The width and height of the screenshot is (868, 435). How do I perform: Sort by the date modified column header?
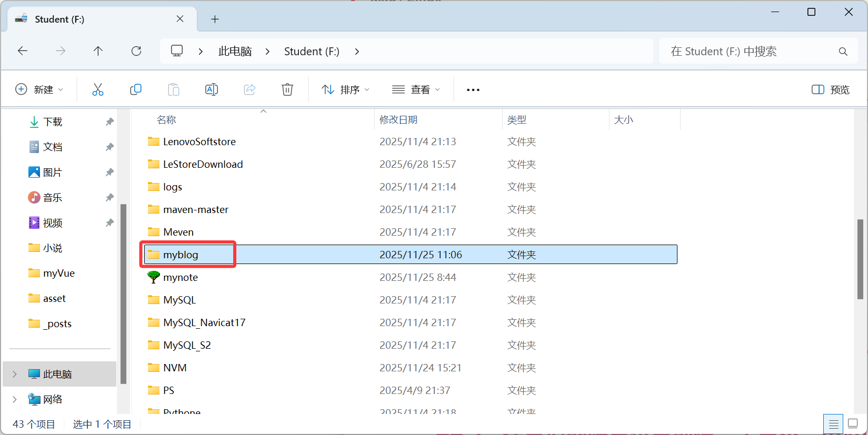point(398,120)
